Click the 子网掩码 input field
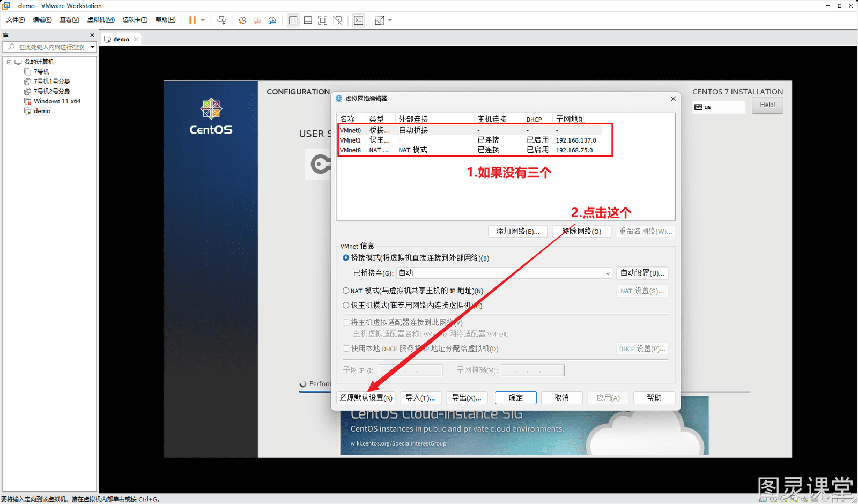Image resolution: width=858 pixels, height=504 pixels. pos(532,370)
